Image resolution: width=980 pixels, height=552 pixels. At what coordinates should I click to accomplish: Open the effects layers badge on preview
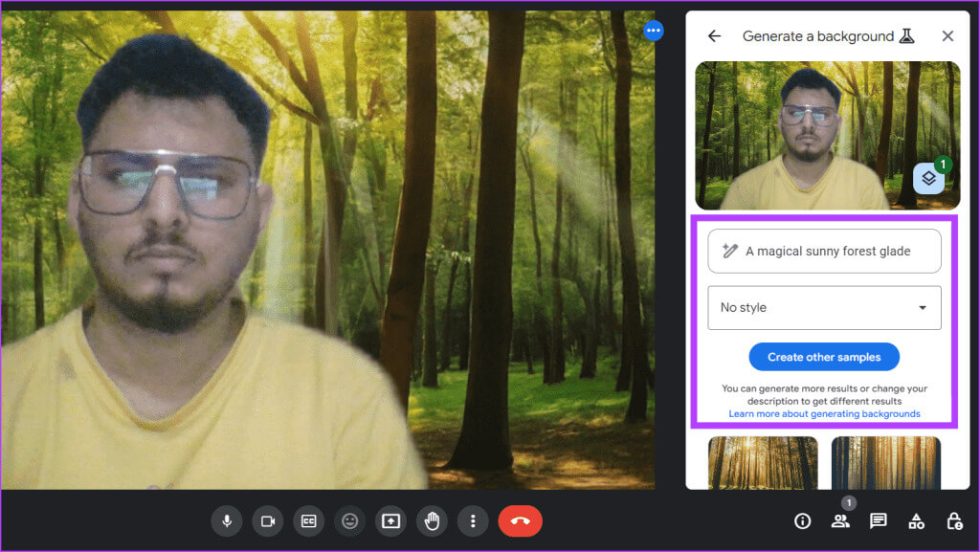point(929,178)
